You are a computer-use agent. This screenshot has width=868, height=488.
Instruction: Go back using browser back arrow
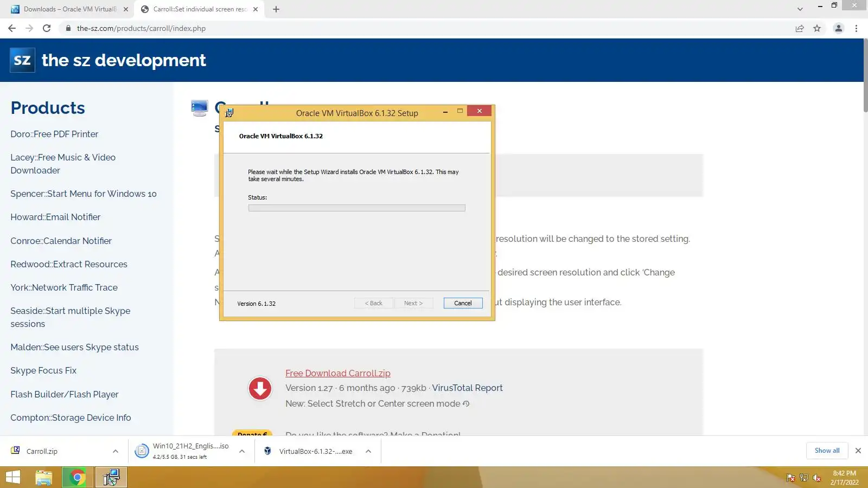12,28
